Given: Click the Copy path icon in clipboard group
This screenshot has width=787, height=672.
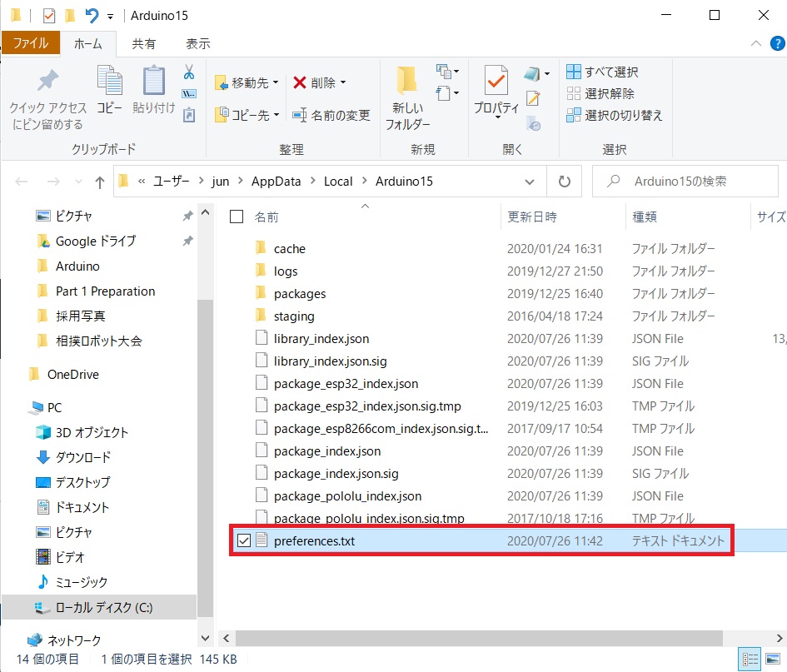Looking at the screenshot, I should [189, 94].
